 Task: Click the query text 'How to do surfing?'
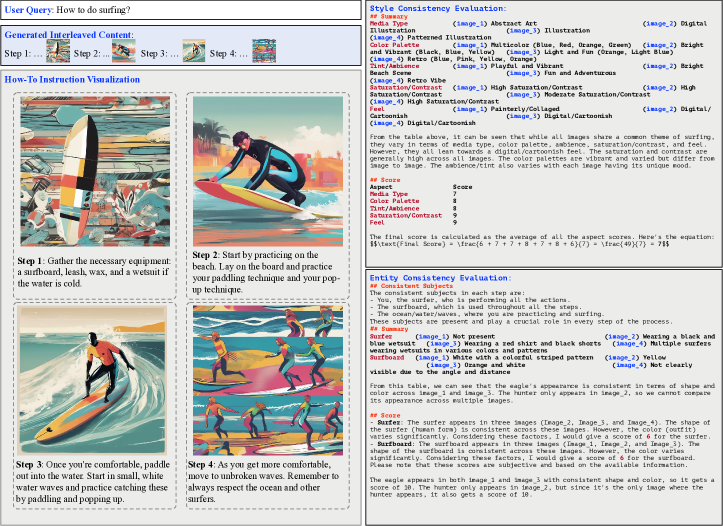[x=93, y=10]
